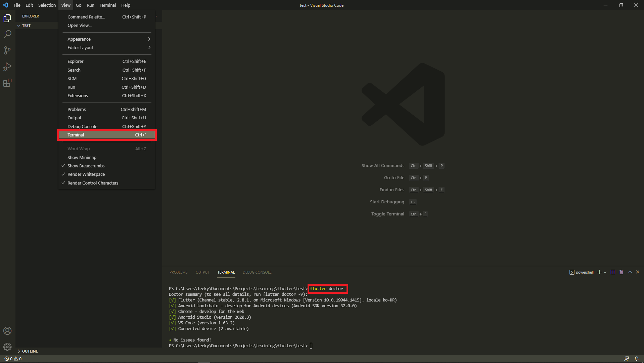
Task: Click the new terminal plus icon
Action: [599, 272]
